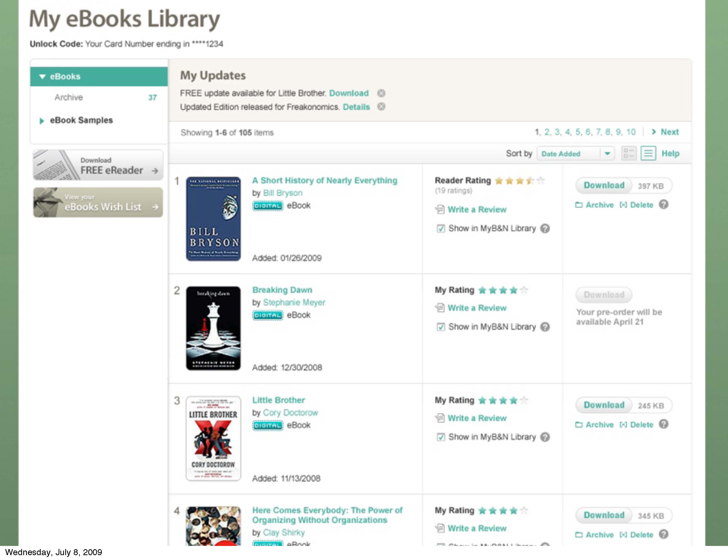Expand the eBook Samples section
The image size is (728, 560).
(42, 120)
